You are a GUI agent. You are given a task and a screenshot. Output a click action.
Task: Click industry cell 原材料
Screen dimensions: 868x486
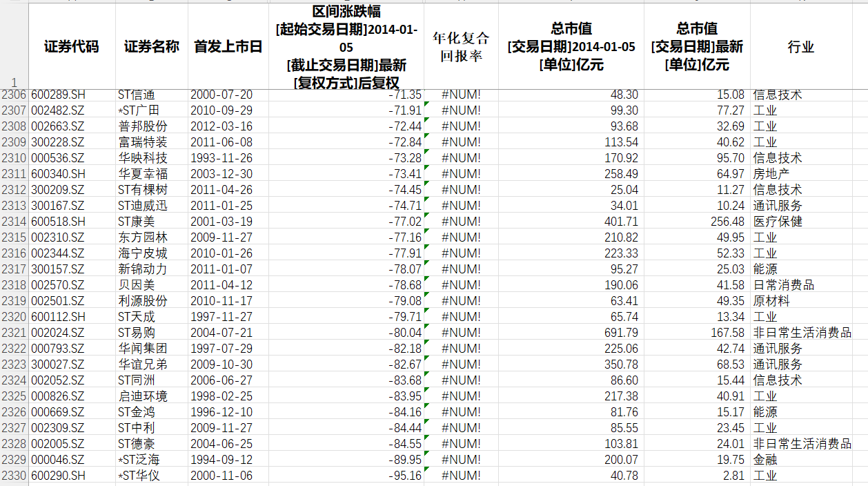tap(771, 301)
